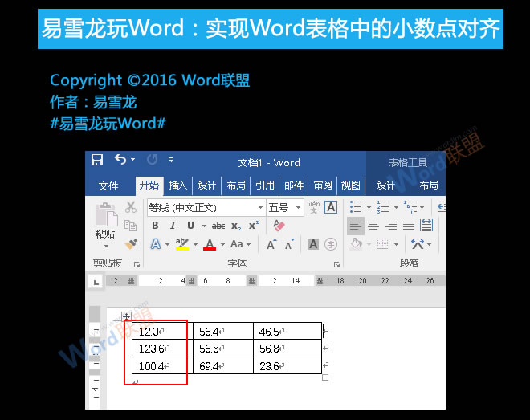The height and width of the screenshot is (420, 530).
Task: Open the font size dropdown 五号
Action: pos(285,207)
